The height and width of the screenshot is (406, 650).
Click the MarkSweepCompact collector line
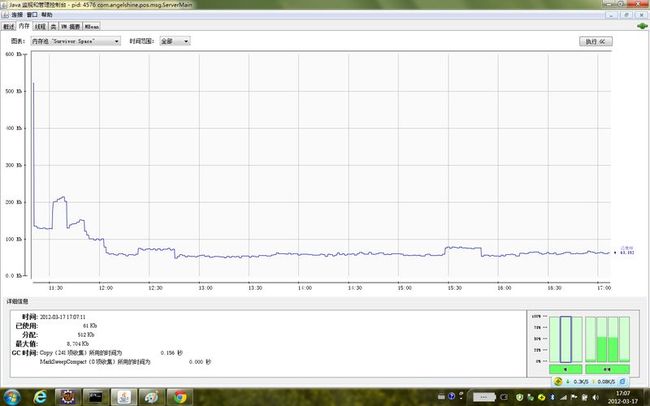(x=125, y=362)
